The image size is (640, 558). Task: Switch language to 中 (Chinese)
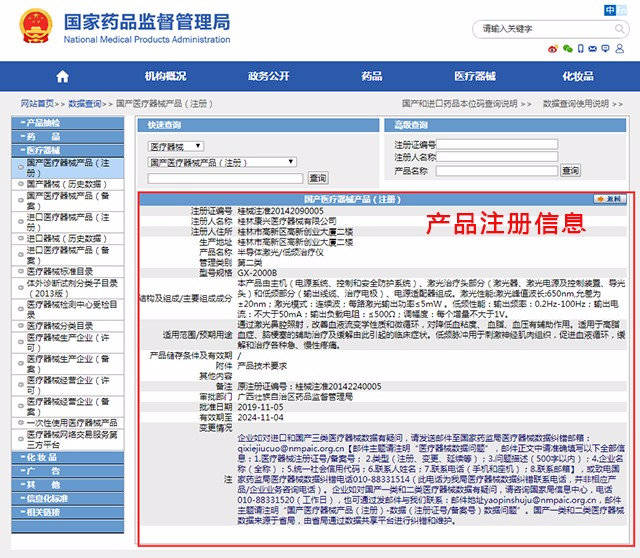[x=610, y=9]
